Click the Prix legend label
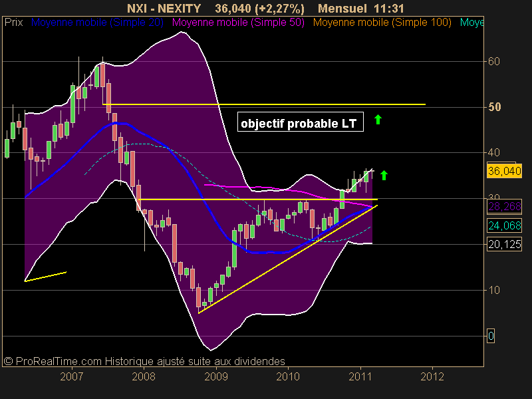This screenshot has height=399, width=532. [13, 23]
